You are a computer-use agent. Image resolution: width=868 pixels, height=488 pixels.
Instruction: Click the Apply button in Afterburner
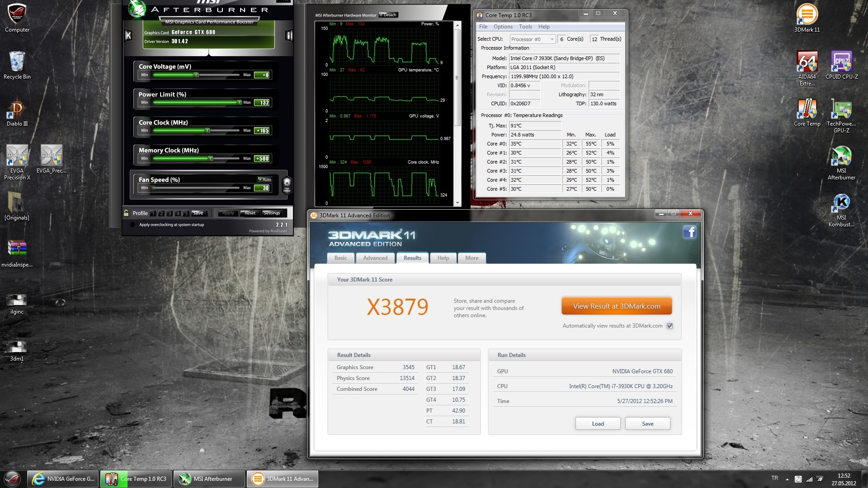pos(228,213)
